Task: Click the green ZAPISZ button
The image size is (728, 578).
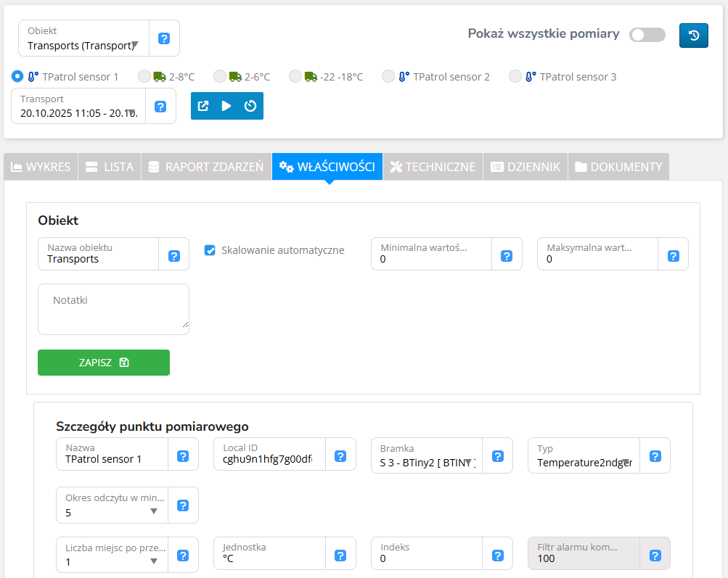Action: (104, 363)
